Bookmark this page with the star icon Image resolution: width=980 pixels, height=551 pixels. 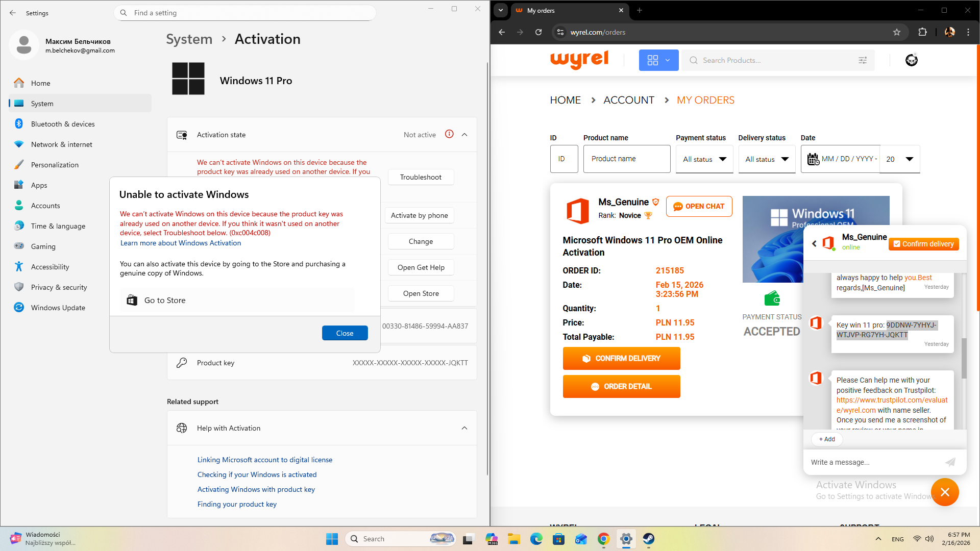(x=897, y=32)
